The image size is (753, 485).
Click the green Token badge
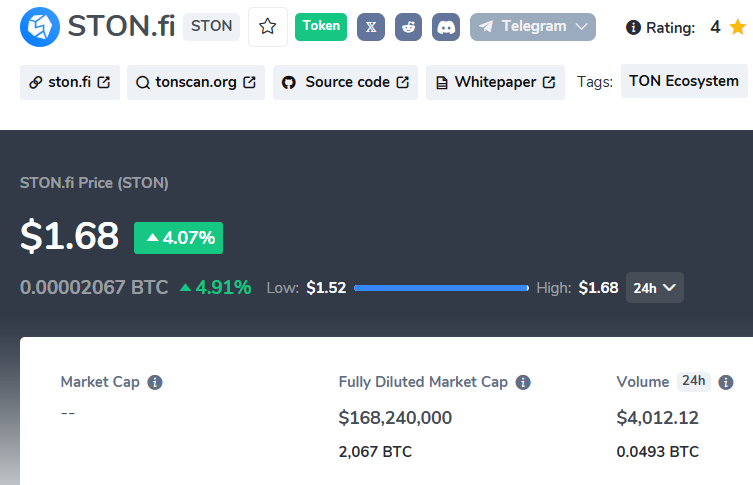pos(321,27)
